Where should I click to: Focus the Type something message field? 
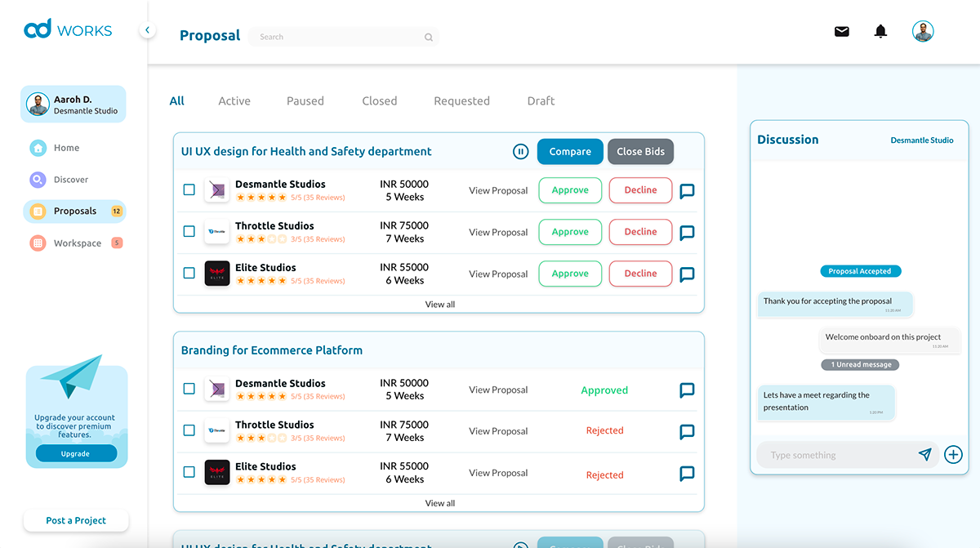846,455
